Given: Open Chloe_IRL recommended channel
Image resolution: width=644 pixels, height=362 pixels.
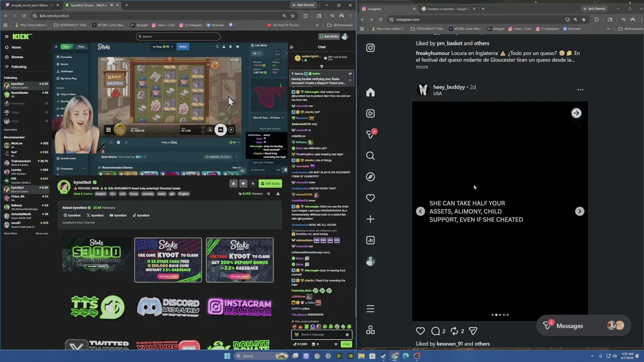Looking at the screenshot, I should click(25, 197).
